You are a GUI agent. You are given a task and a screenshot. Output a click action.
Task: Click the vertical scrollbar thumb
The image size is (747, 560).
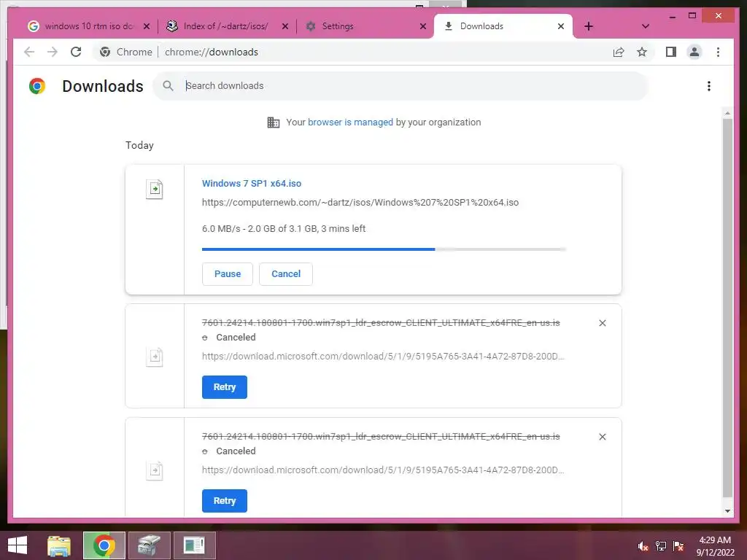(727, 308)
